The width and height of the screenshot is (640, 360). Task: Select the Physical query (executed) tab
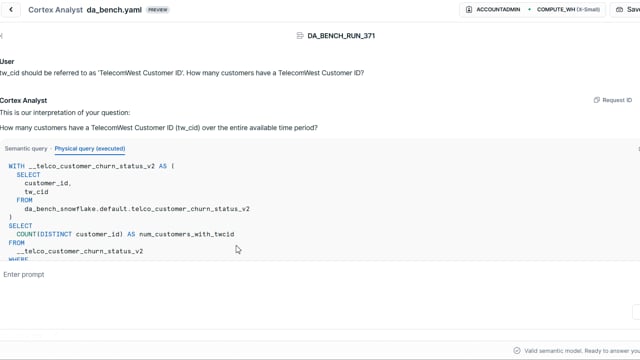(90, 149)
